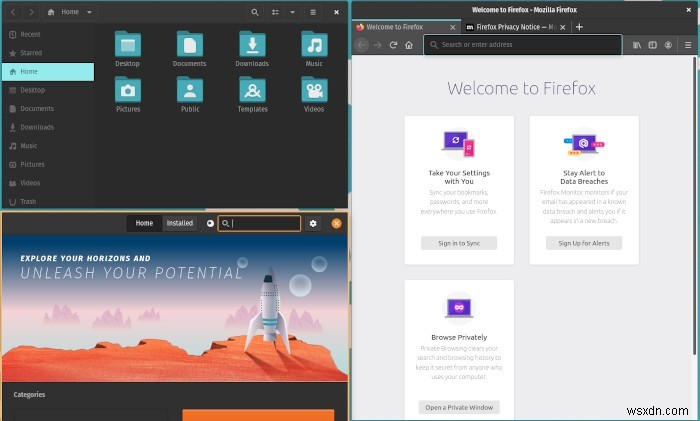Click Firefox back button
Screen dimensions: 700x421
[x=362, y=45]
